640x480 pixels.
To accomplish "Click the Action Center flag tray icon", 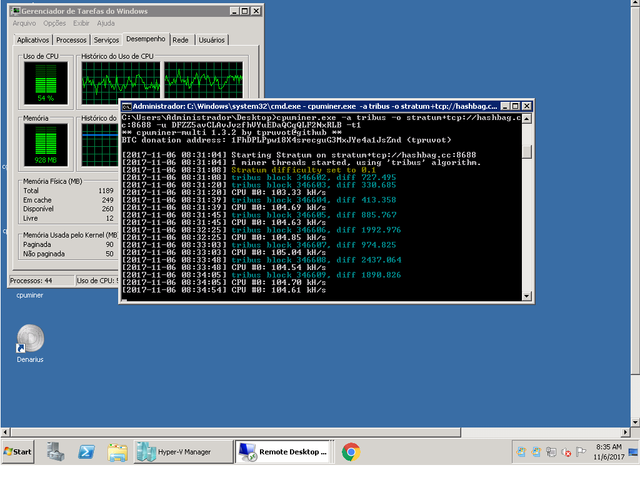I will pyautogui.click(x=580, y=451).
